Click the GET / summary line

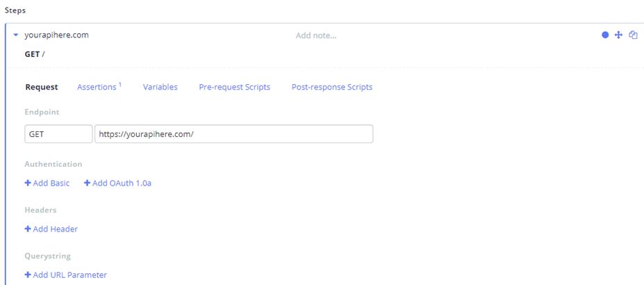coord(35,54)
